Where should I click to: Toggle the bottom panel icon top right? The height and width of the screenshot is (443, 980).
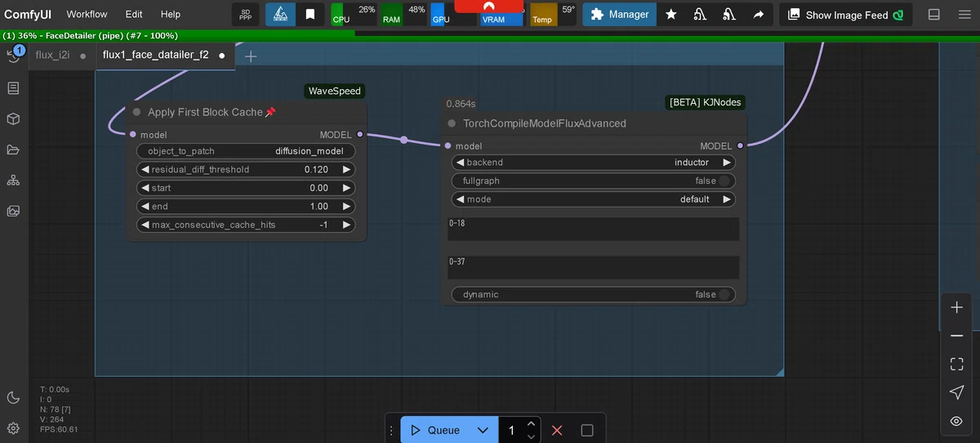coord(934,14)
